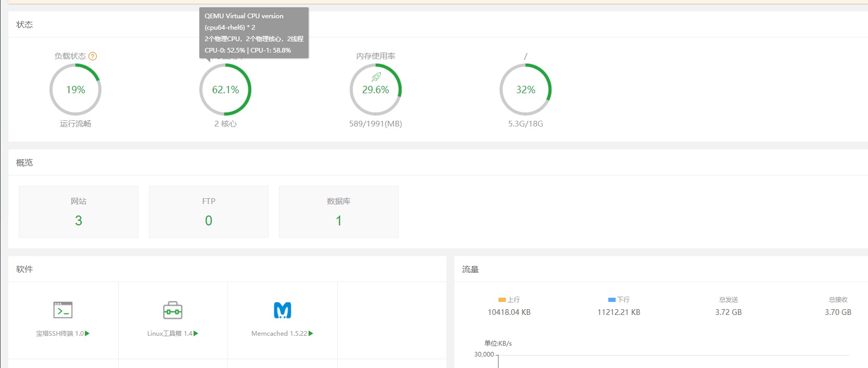Click green arrow beside Memcached 1.5.22

tap(311, 334)
